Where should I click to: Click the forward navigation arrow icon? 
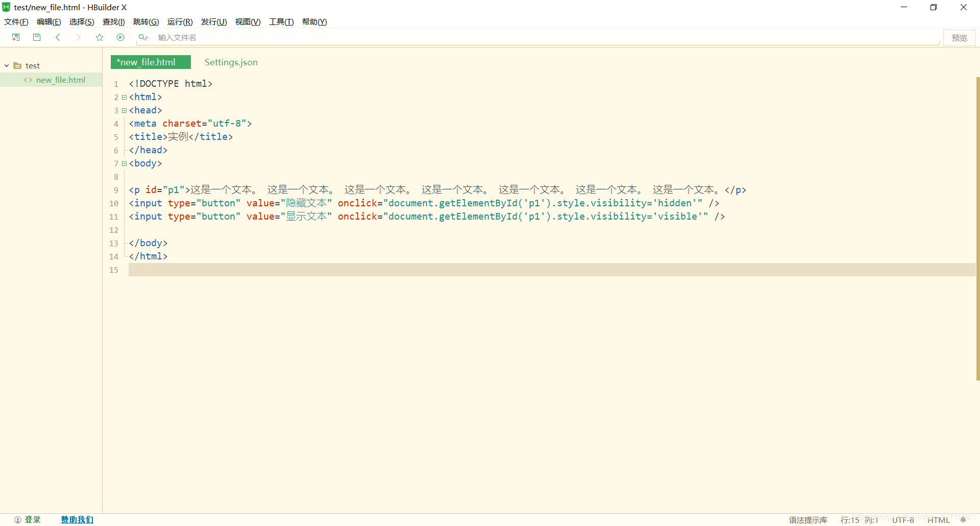78,37
